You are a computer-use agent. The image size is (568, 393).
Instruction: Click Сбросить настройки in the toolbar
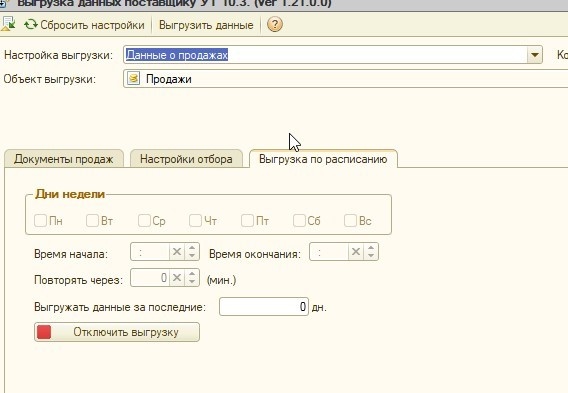click(x=84, y=25)
